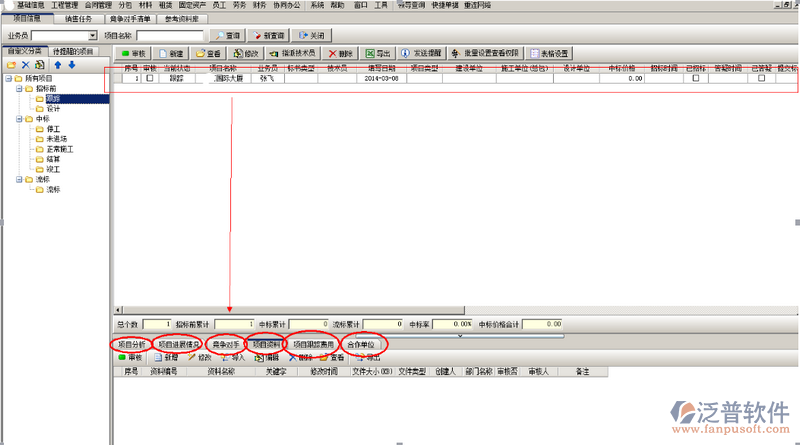Click the new folder icon above the tree
This screenshot has height=445, width=800.
point(11,65)
